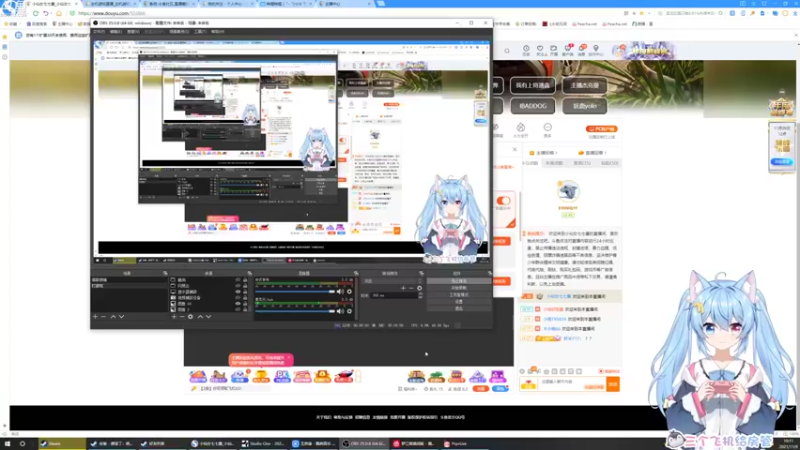Remove selected source with minus in Sources panel
The width and height of the screenshot is (800, 450).
[182, 317]
